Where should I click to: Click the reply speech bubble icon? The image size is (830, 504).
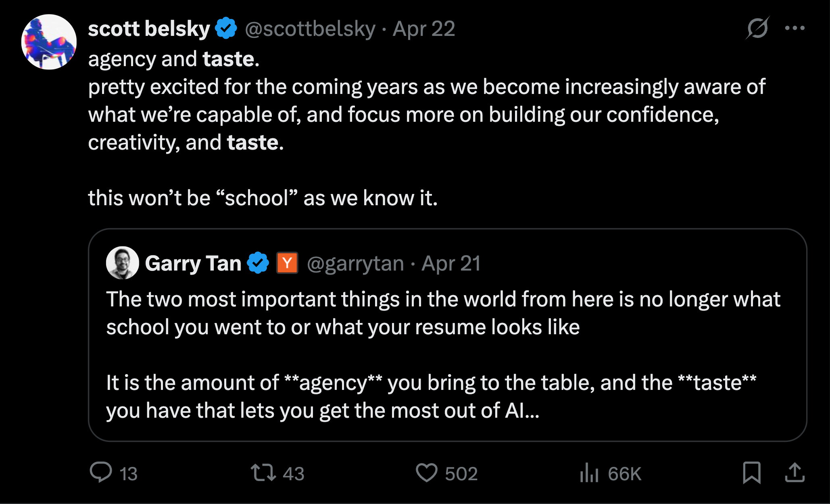point(101,472)
